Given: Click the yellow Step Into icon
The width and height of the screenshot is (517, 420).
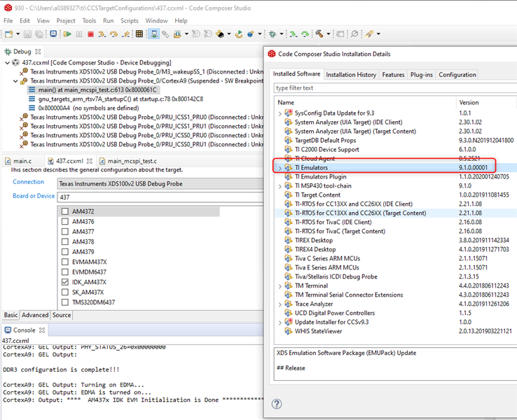Looking at the screenshot, I should pos(102,34).
